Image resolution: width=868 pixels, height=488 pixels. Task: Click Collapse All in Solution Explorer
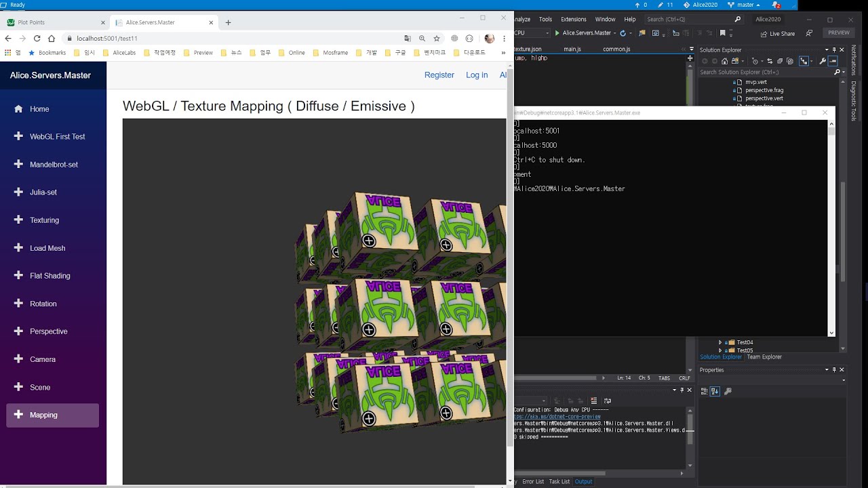780,61
